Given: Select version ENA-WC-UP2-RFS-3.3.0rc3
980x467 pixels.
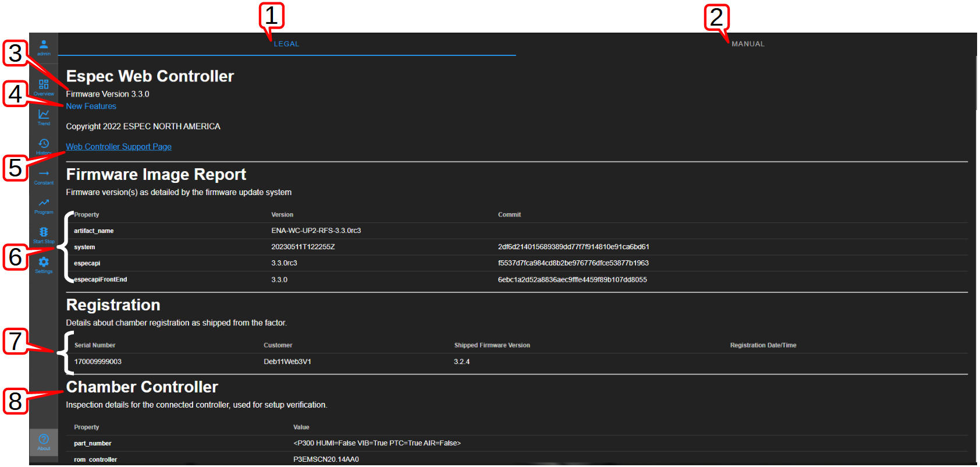Looking at the screenshot, I should [x=316, y=231].
